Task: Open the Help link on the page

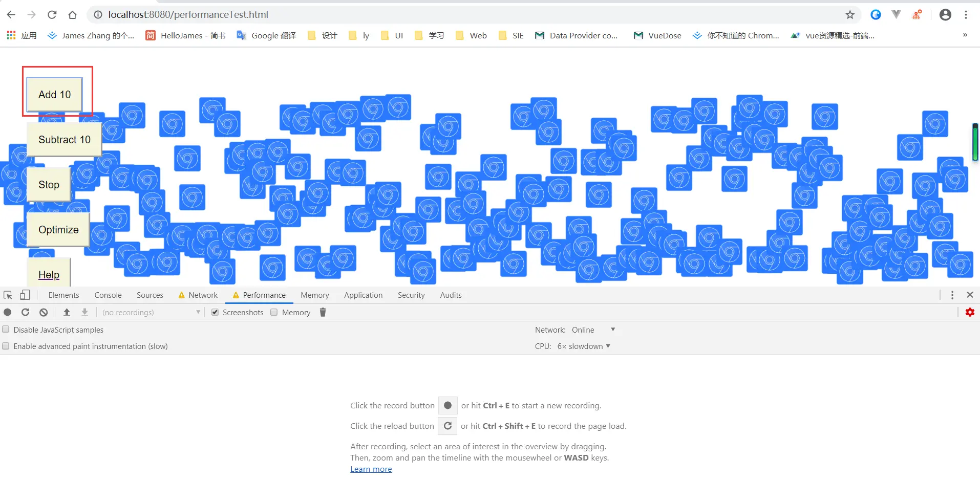Action: 49,275
